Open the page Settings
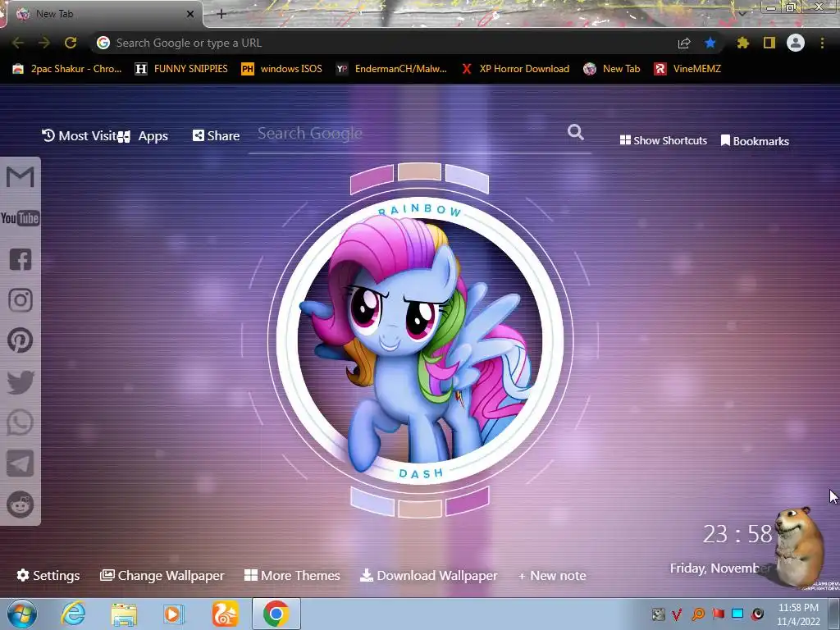The height and width of the screenshot is (630, 840). 48,575
